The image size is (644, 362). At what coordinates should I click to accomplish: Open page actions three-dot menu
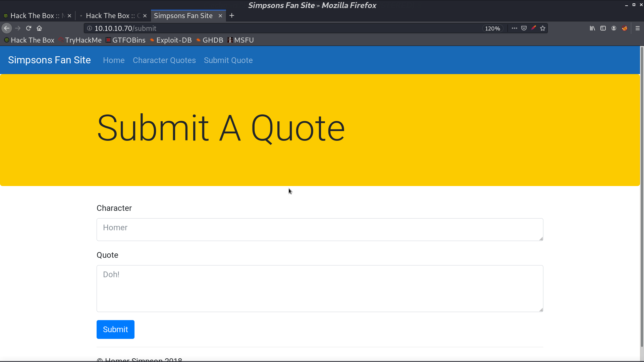514,28
